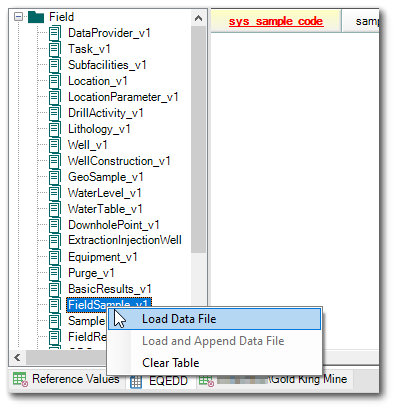Screen dimensions: 395x409
Task: Select Purge_v1 in the tree
Action: (91, 273)
